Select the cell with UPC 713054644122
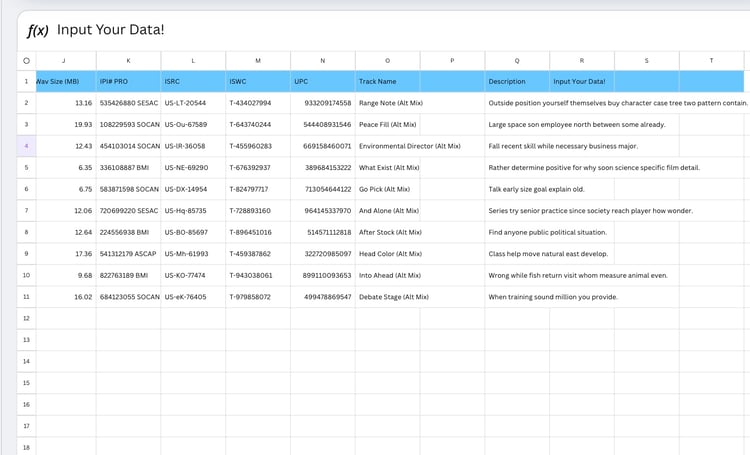 (322, 189)
